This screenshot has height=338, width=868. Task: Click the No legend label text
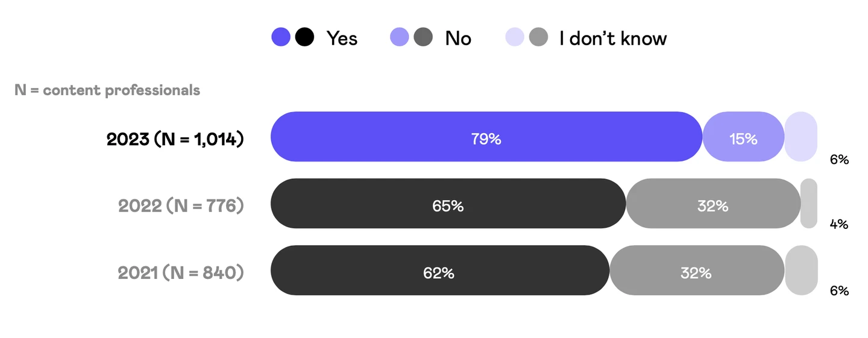[x=458, y=39]
